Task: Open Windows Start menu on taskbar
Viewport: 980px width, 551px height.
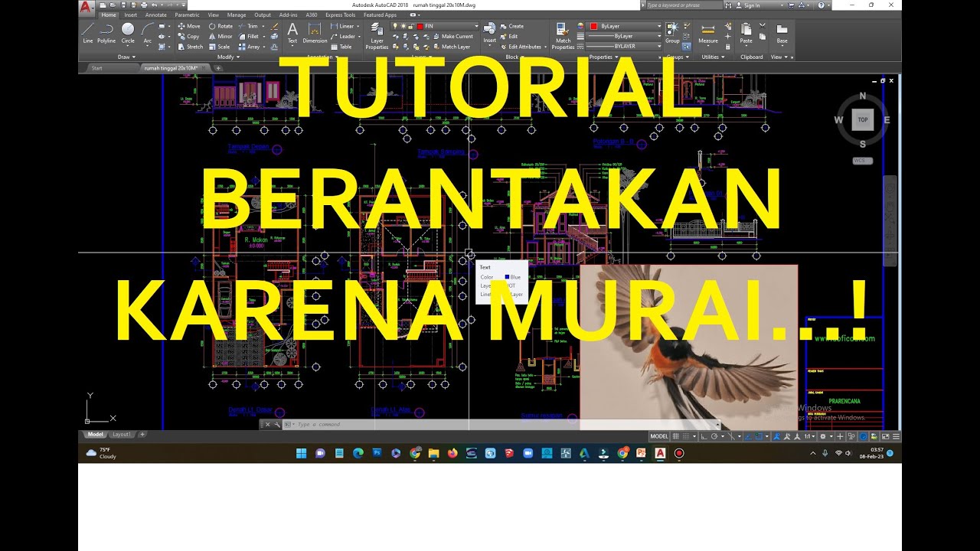Action: click(x=301, y=453)
